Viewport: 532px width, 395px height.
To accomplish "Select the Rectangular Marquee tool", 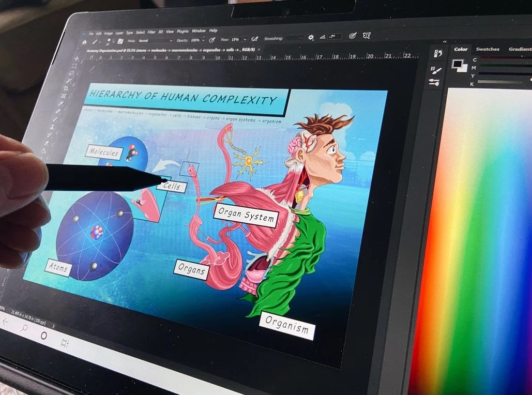I will tap(73, 66).
